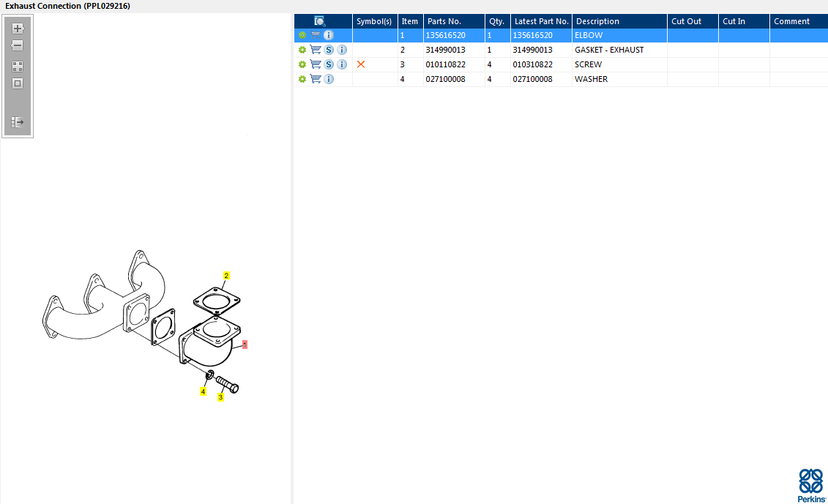Click the SCREW description cell
The image size is (828, 504).
coord(619,64)
